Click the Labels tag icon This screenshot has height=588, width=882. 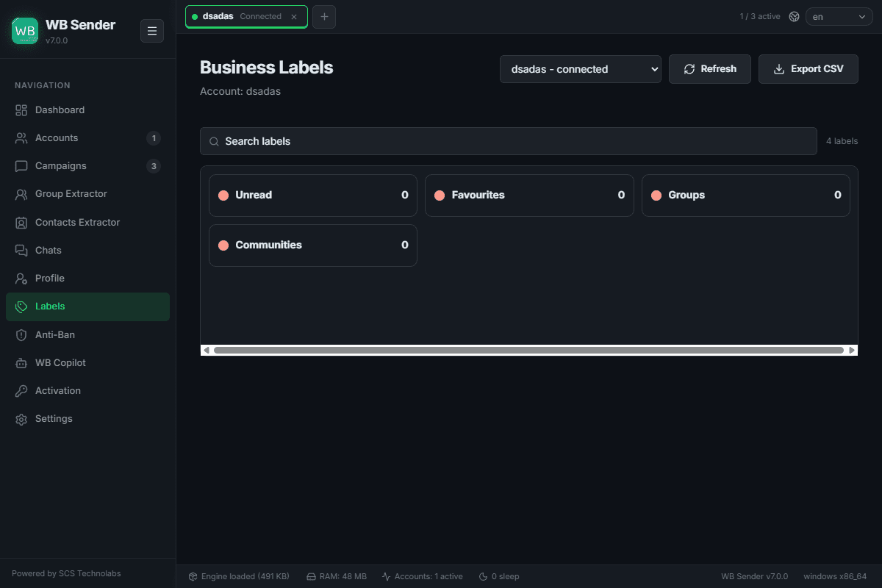tap(21, 306)
